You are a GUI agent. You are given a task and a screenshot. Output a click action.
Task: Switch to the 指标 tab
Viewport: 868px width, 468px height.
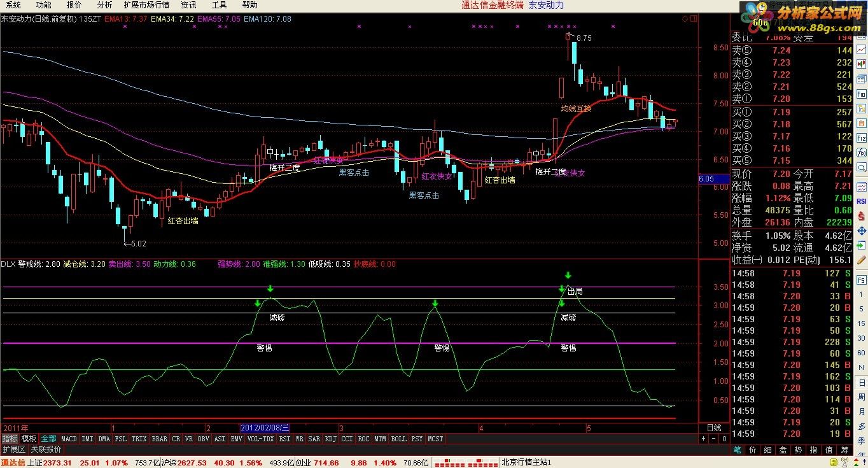tap(10, 439)
